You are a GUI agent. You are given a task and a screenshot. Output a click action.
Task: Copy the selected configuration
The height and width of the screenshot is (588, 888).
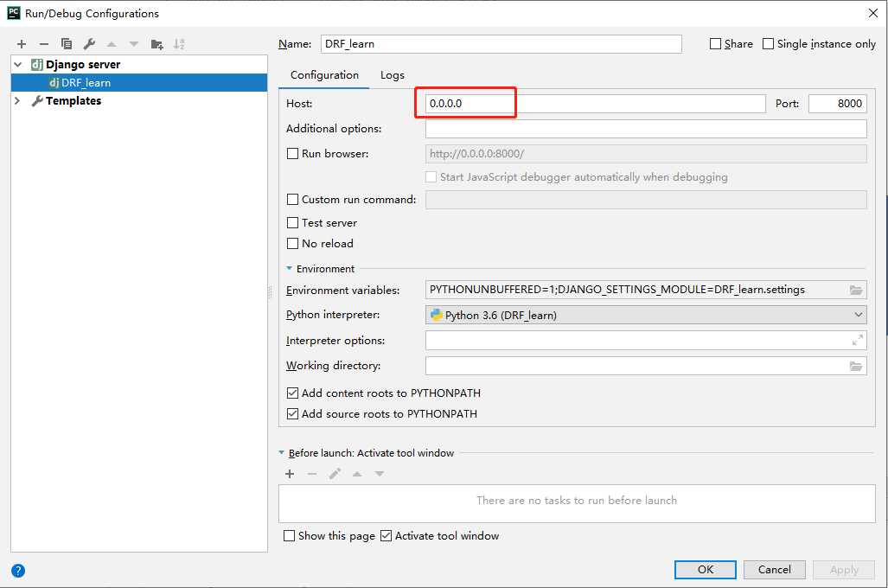pyautogui.click(x=67, y=44)
